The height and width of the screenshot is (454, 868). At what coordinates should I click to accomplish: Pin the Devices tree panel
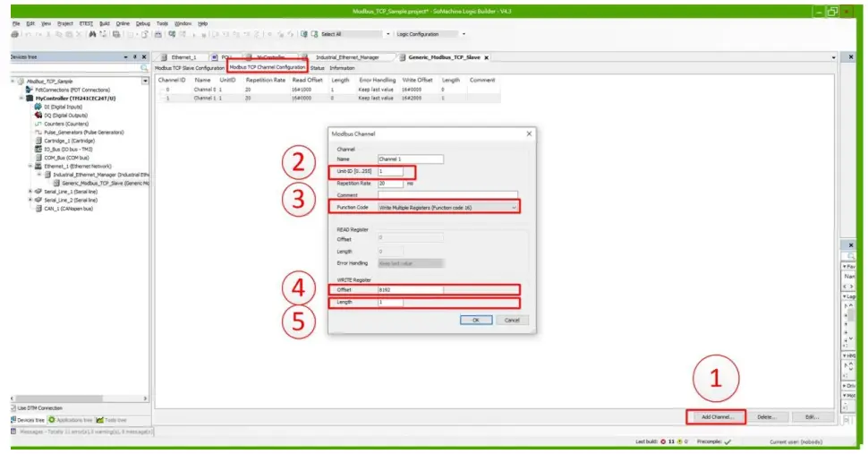[134, 57]
